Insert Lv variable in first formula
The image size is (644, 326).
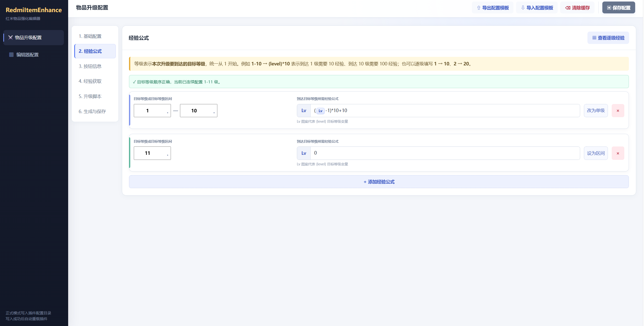pyautogui.click(x=304, y=111)
